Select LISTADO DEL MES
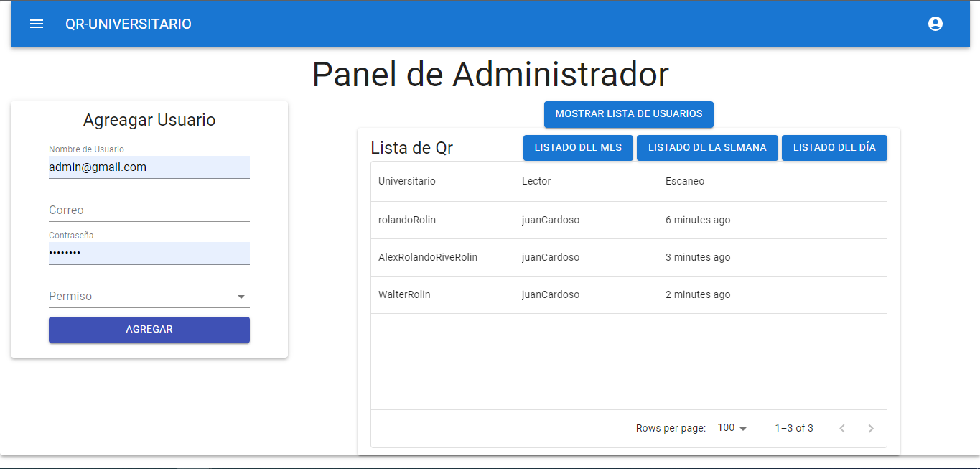Viewport: 980px width, 469px height. 578,147
